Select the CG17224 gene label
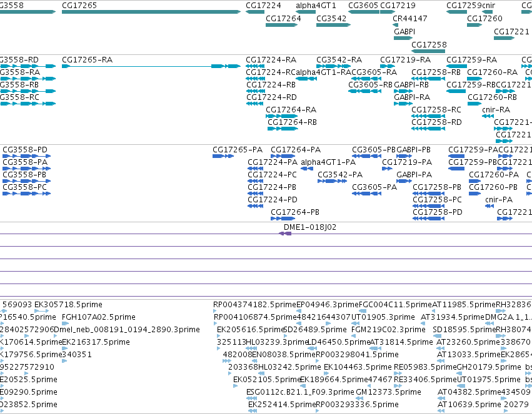532x414 pixels. click(x=263, y=6)
